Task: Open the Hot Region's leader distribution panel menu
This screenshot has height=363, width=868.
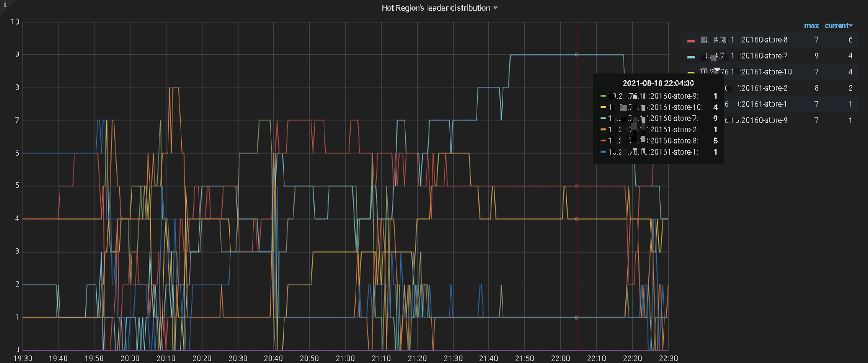Action: click(435, 8)
